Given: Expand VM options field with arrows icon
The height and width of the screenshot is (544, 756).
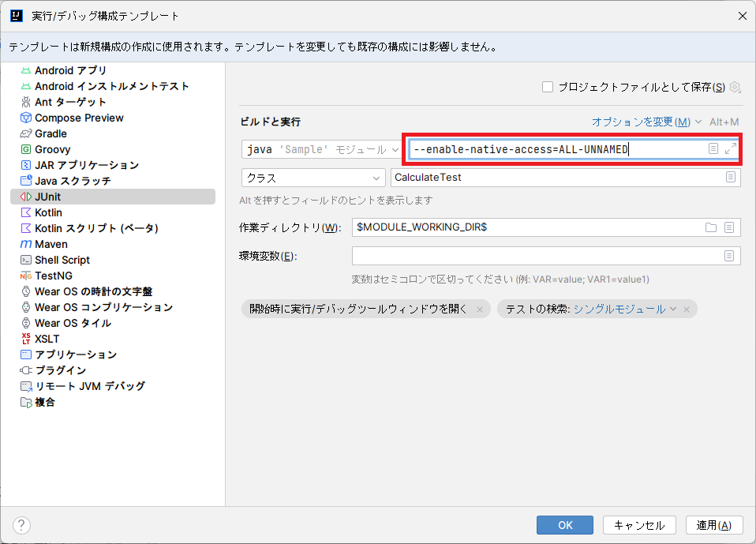Looking at the screenshot, I should pos(731,148).
